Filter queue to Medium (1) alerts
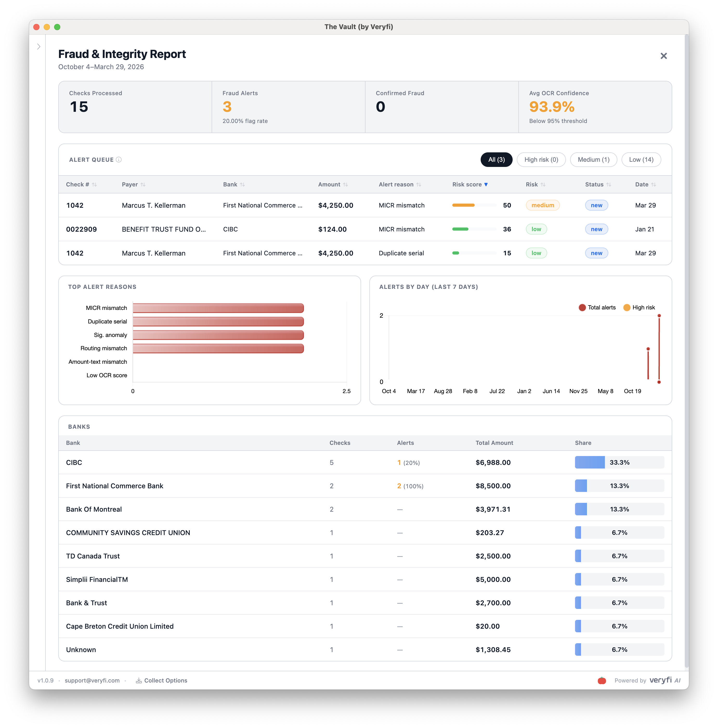 pyautogui.click(x=593, y=160)
